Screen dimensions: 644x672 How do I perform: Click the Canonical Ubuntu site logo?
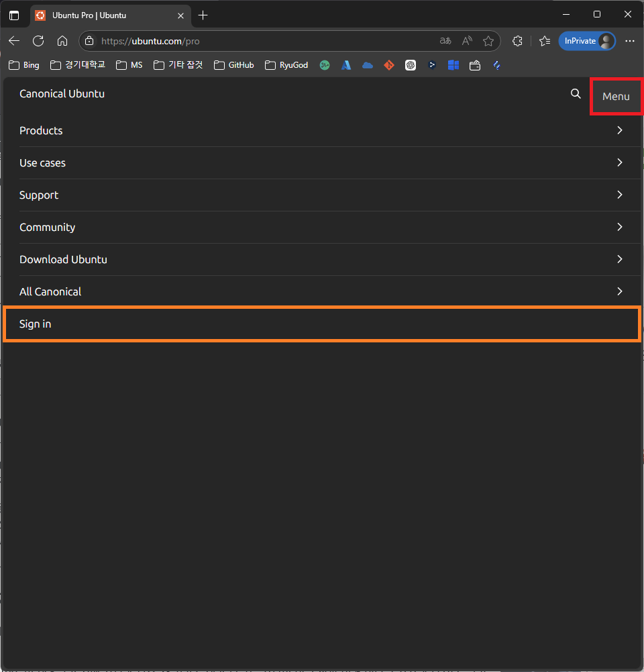tap(62, 94)
